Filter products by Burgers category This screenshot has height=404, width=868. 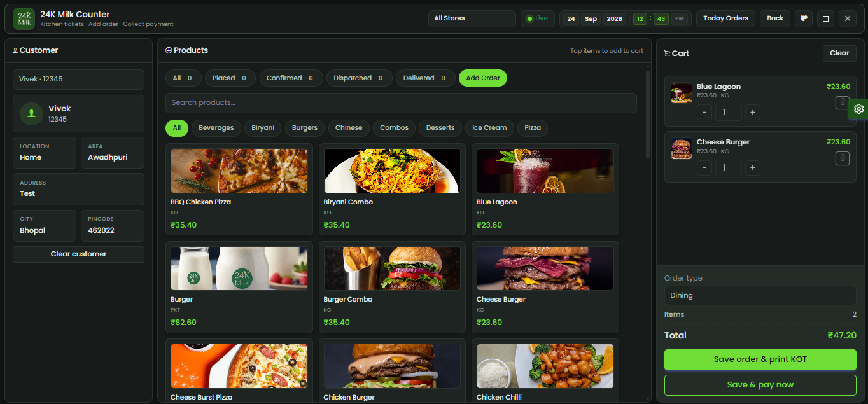(x=305, y=128)
